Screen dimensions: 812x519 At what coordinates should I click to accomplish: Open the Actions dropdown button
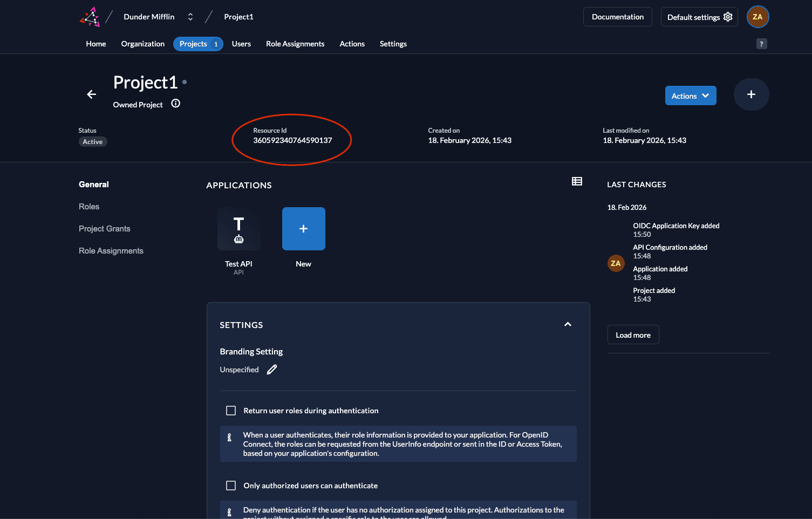tap(690, 95)
